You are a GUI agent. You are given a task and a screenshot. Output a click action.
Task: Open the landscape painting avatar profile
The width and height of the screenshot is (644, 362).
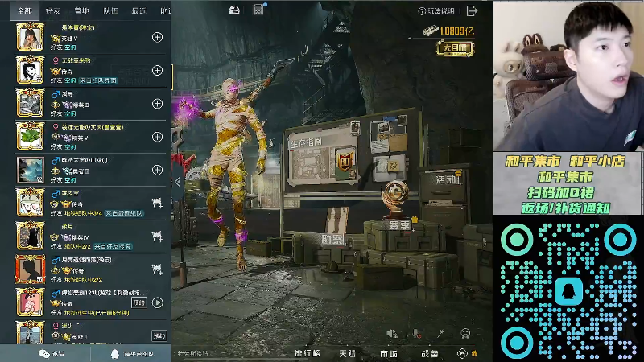click(30, 170)
